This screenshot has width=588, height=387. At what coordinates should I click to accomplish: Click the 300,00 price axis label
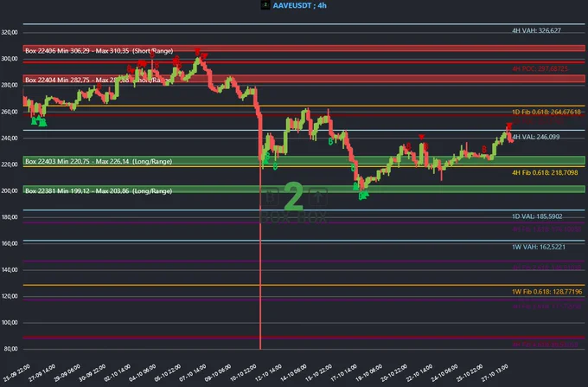(10, 59)
